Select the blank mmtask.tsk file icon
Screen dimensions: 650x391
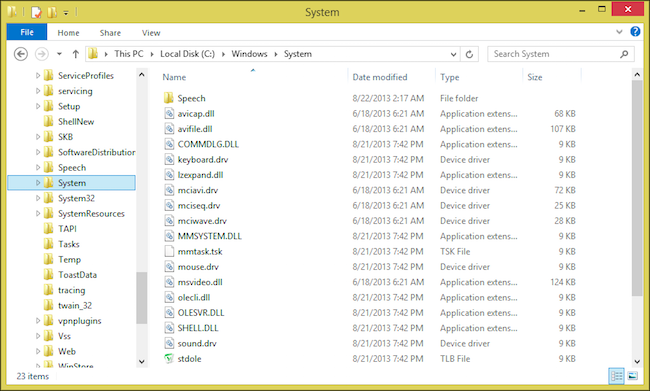pyautogui.click(x=169, y=252)
